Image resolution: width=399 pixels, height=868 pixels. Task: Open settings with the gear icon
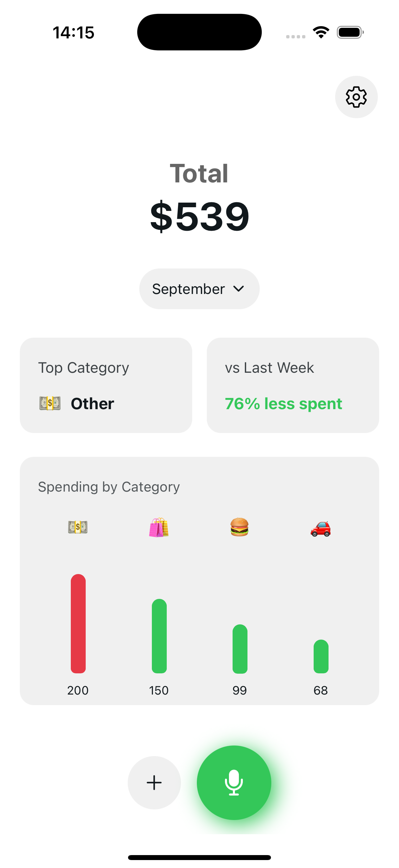pos(356,97)
